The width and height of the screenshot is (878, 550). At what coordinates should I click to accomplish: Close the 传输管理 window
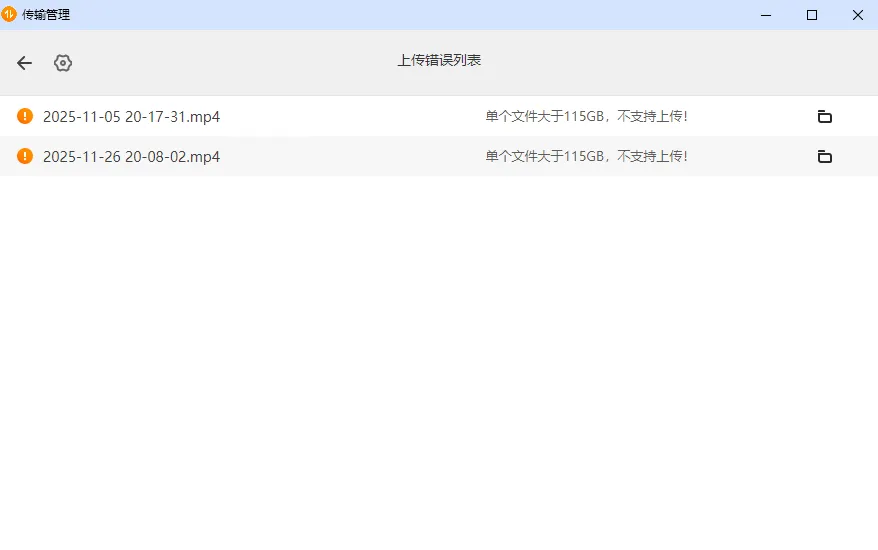tap(857, 15)
